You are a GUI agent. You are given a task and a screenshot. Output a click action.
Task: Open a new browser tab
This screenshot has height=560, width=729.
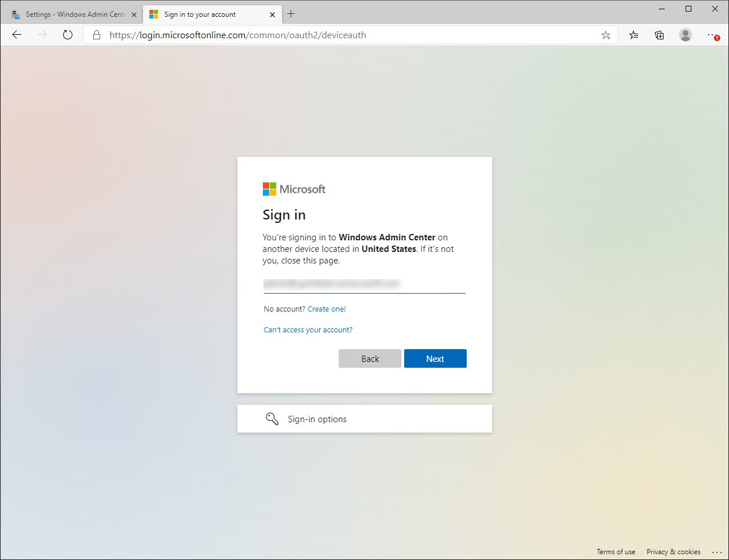click(x=291, y=13)
